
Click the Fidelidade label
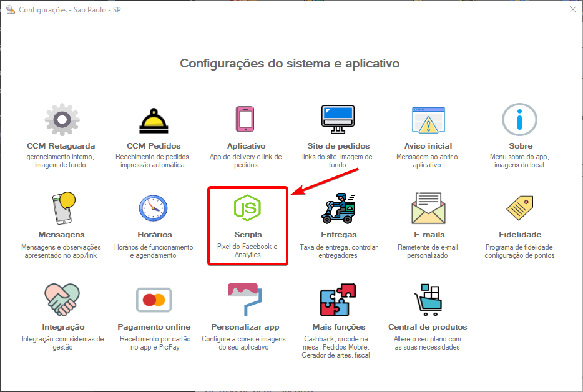point(520,235)
